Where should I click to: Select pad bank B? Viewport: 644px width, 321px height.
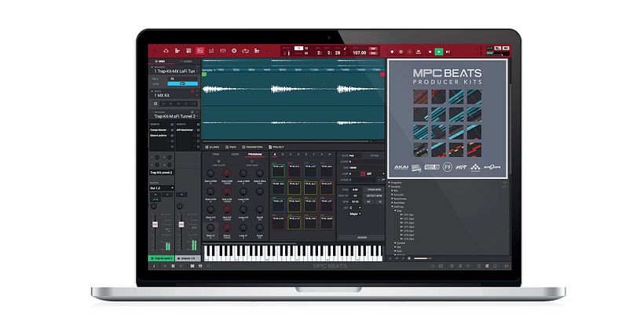pos(283,155)
